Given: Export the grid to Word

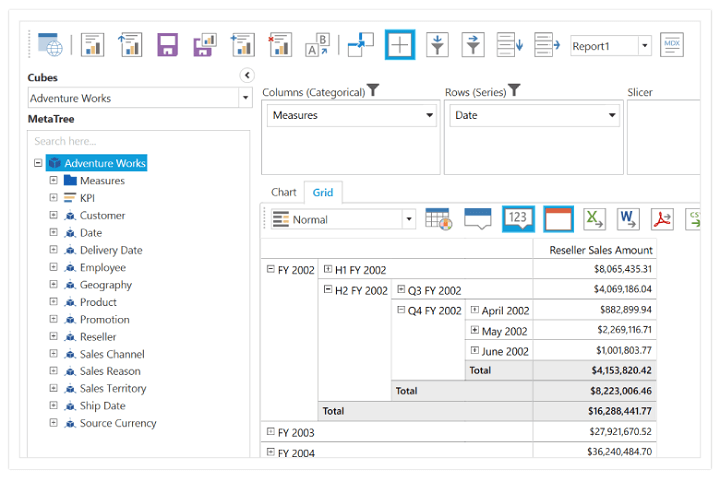Looking at the screenshot, I should 628,219.
